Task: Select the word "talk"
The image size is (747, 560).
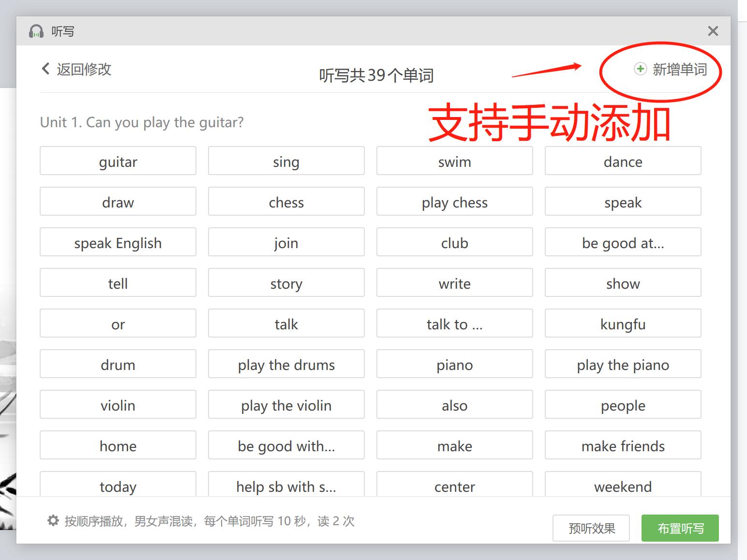Action: (286, 323)
